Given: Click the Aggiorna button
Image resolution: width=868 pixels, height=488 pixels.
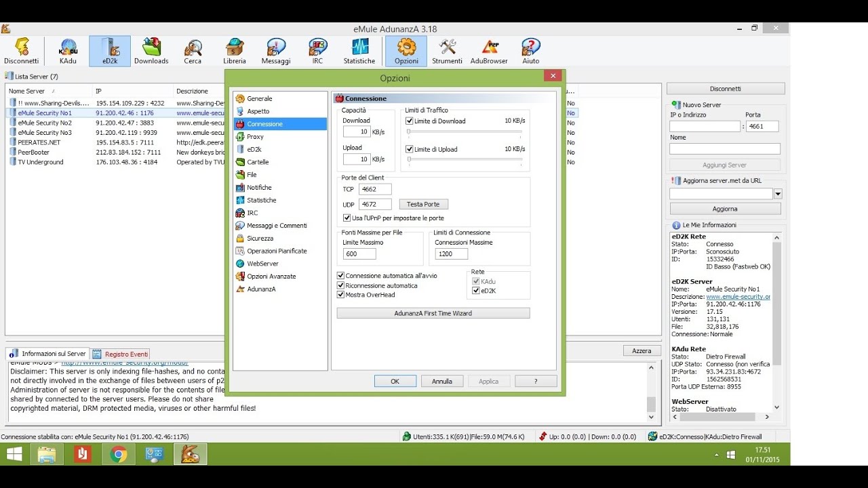Looking at the screenshot, I should click(725, 209).
